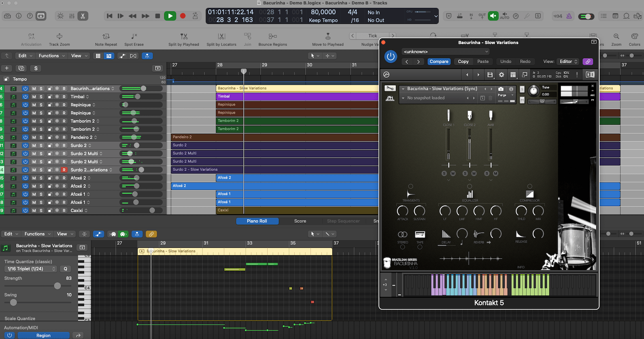
Task: Stop playback with the Stop button
Action: coord(157,16)
